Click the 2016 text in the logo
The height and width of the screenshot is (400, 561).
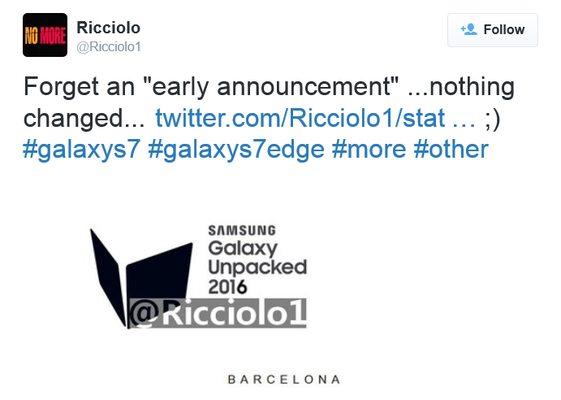(228, 287)
